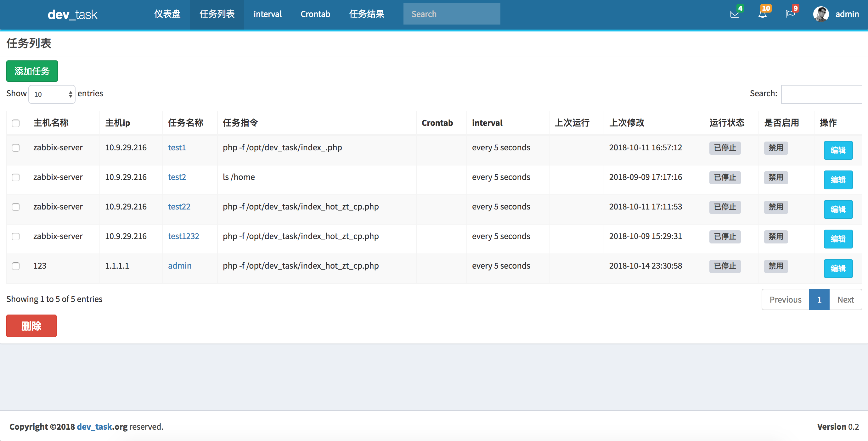Toggle the select-all checkbox in table header
The image size is (868, 441).
[16, 123]
